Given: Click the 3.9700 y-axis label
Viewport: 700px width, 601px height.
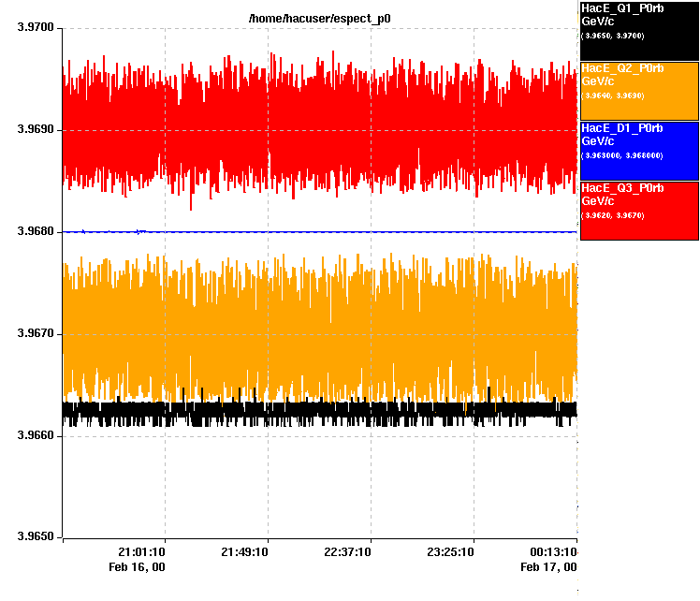Looking at the screenshot, I should point(36,28).
